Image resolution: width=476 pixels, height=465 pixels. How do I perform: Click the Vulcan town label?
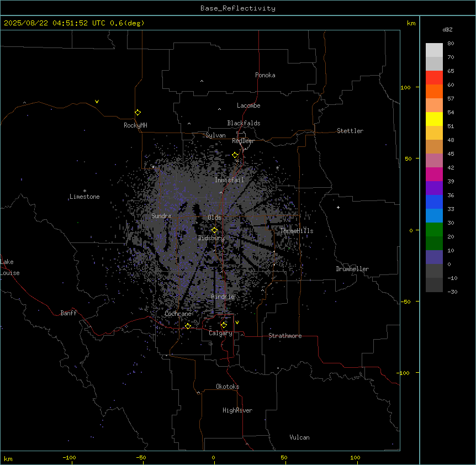(300, 437)
